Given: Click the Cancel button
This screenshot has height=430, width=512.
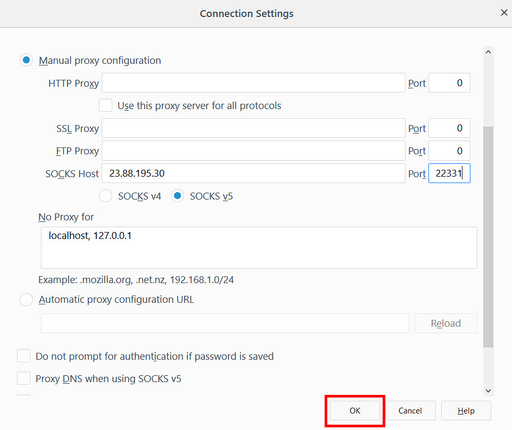Looking at the screenshot, I should (x=410, y=411).
